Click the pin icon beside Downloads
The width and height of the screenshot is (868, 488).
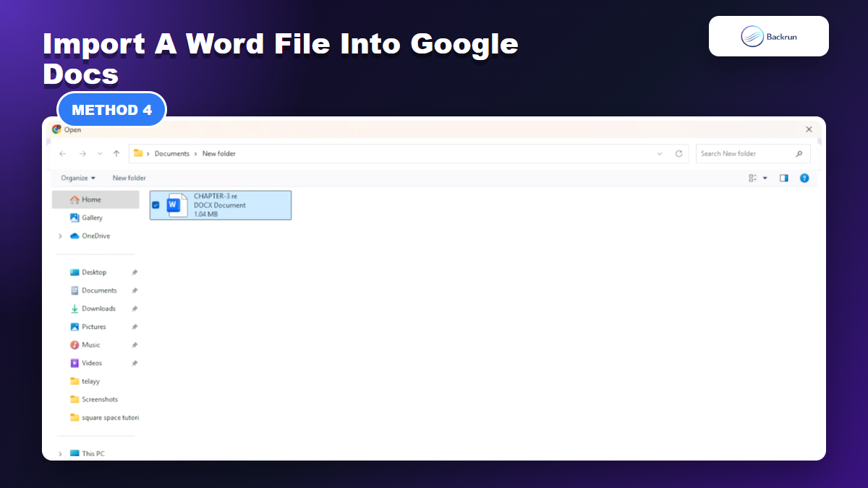coord(135,309)
